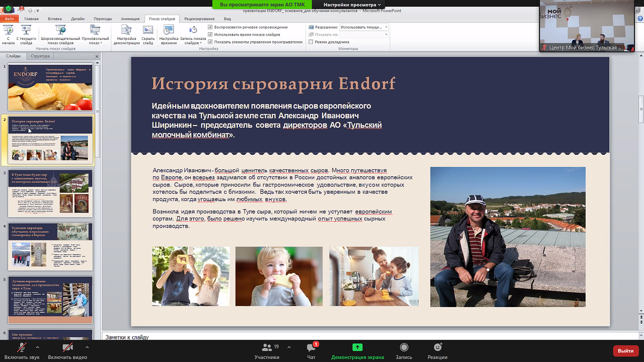Viewport: 644px width, 362px height.
Task: Toggle show media controls checkbox
Action: [x=210, y=42]
